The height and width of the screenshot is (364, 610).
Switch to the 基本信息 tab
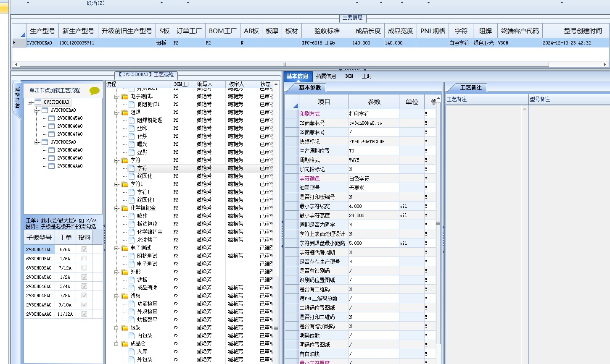(297, 76)
